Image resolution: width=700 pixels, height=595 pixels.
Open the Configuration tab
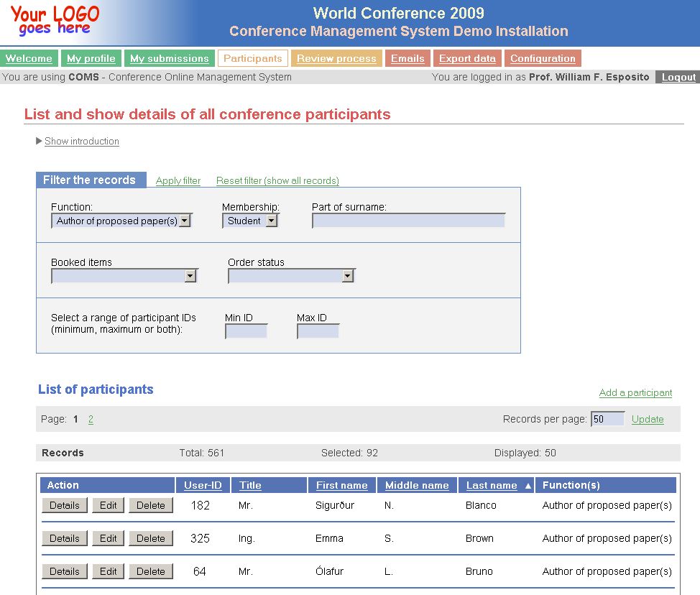pyautogui.click(x=543, y=58)
